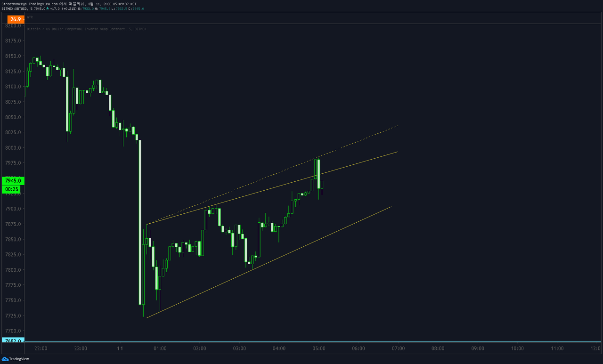Click the date marker 11 on time axis

[120, 348]
